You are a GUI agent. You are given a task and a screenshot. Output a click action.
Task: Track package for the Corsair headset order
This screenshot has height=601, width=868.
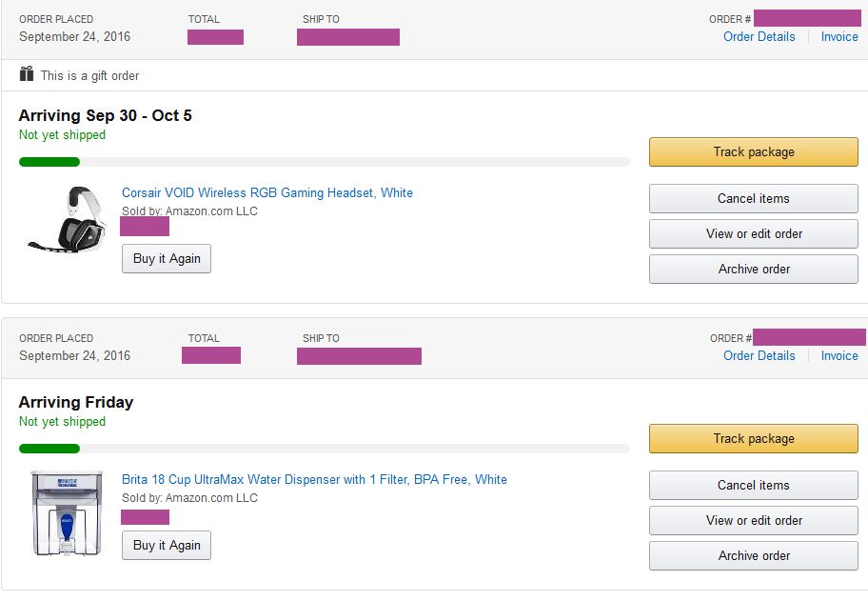tap(753, 152)
